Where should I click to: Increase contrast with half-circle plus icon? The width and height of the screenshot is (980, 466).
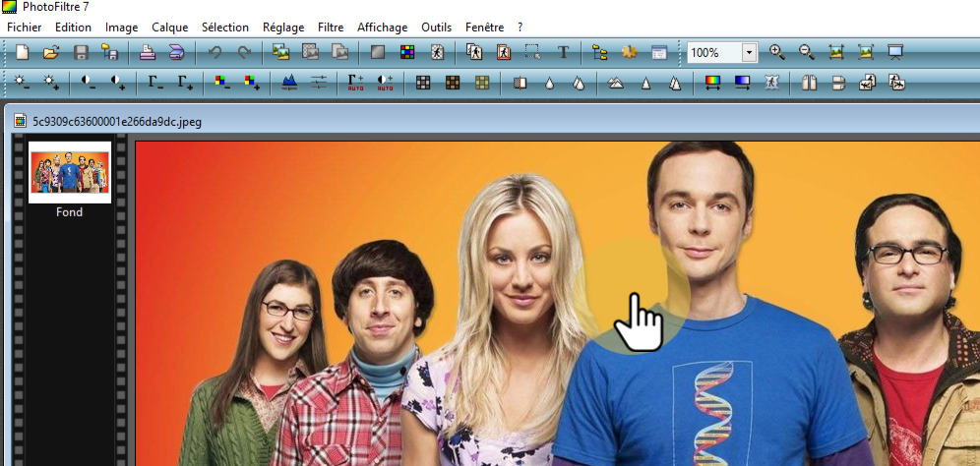[118, 83]
